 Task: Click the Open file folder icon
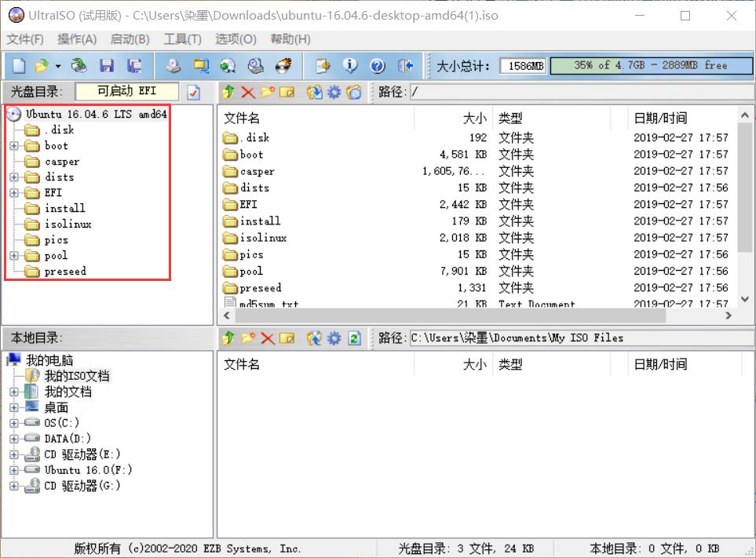pos(42,66)
